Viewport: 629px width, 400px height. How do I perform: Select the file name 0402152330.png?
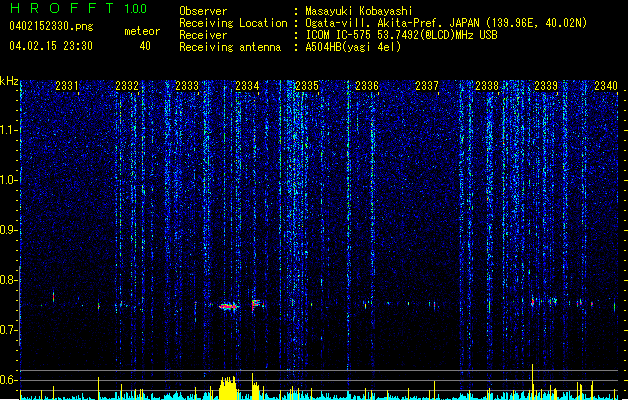click(51, 26)
